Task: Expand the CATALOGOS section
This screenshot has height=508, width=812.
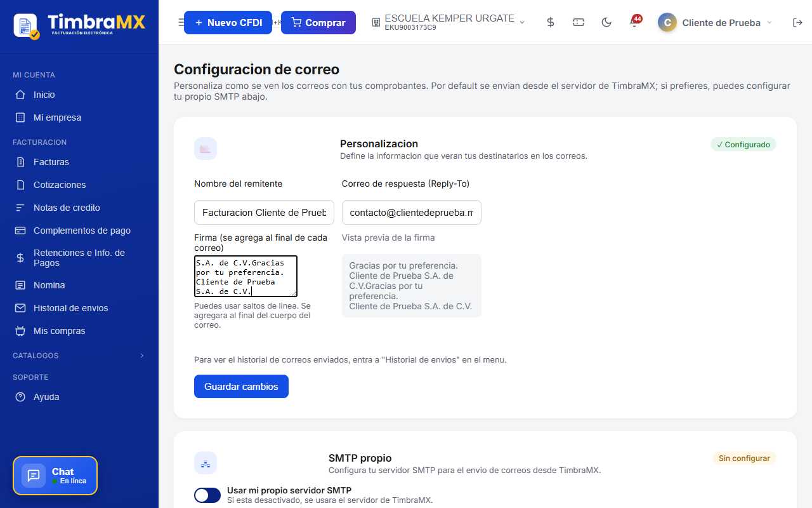Action: pyautogui.click(x=79, y=356)
